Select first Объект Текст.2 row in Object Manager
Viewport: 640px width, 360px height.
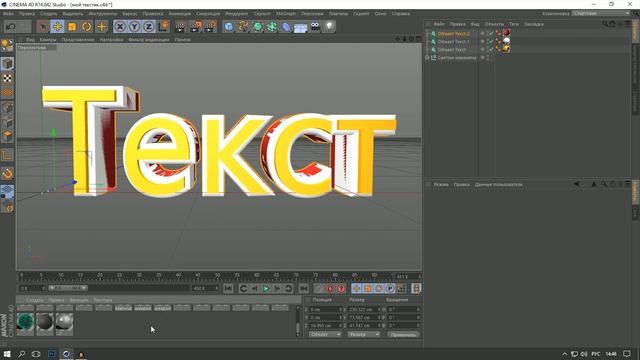pos(453,33)
